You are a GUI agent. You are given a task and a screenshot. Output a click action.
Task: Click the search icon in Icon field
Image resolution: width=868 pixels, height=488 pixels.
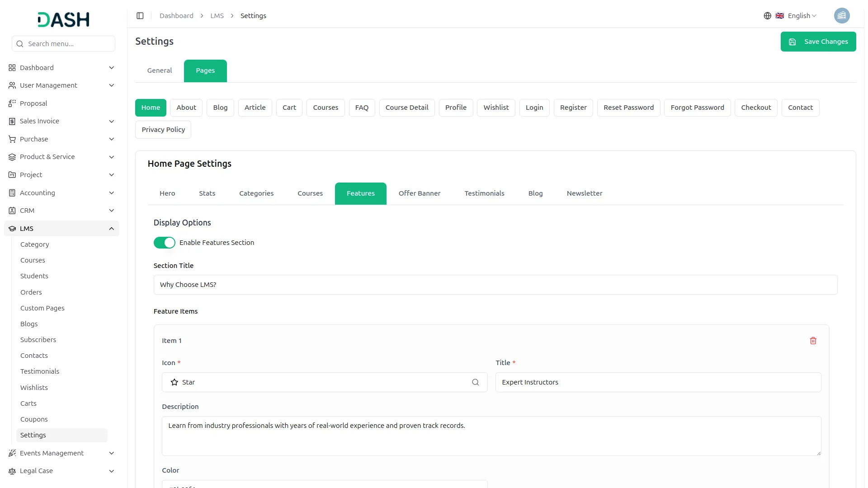(475, 382)
